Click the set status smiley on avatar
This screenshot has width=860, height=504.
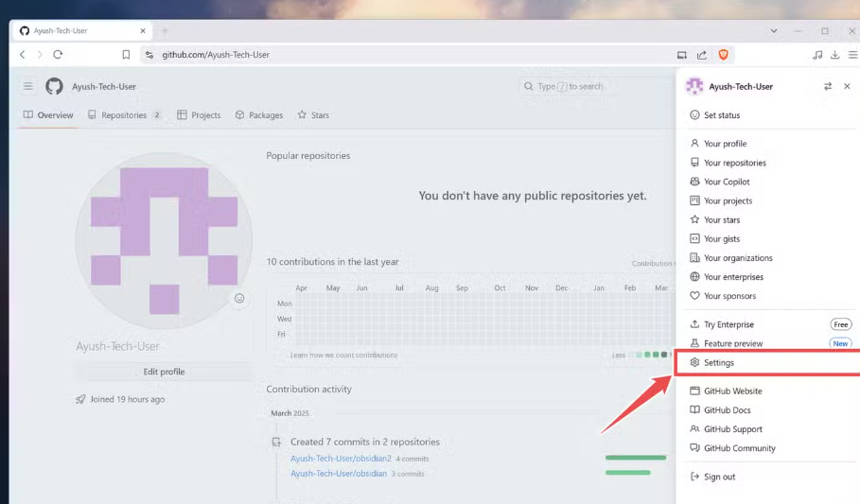(x=239, y=299)
